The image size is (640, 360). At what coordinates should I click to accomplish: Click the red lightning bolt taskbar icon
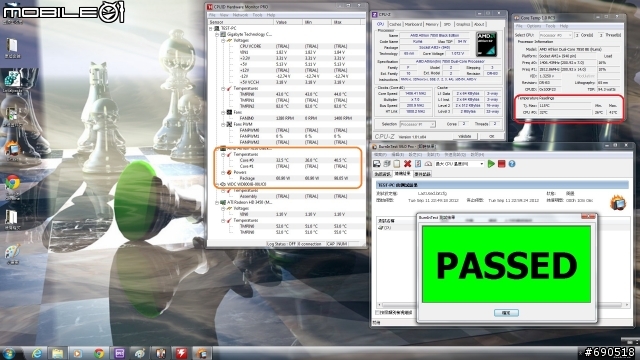181,353
